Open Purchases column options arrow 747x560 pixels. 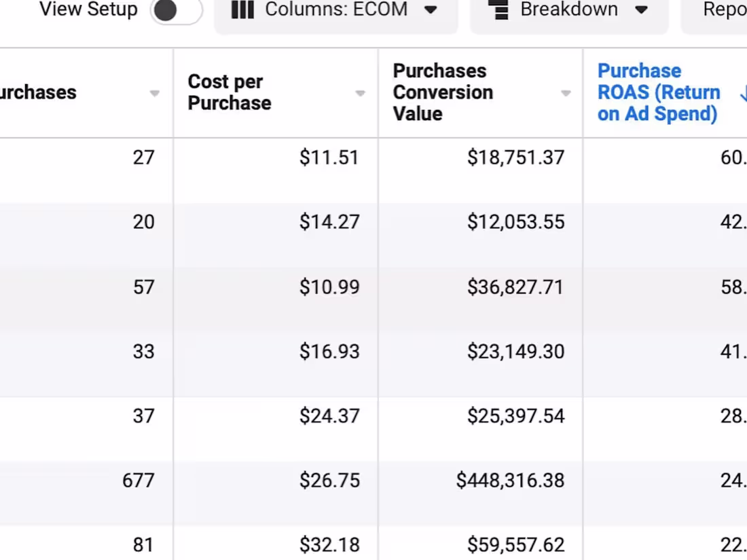[x=154, y=93]
